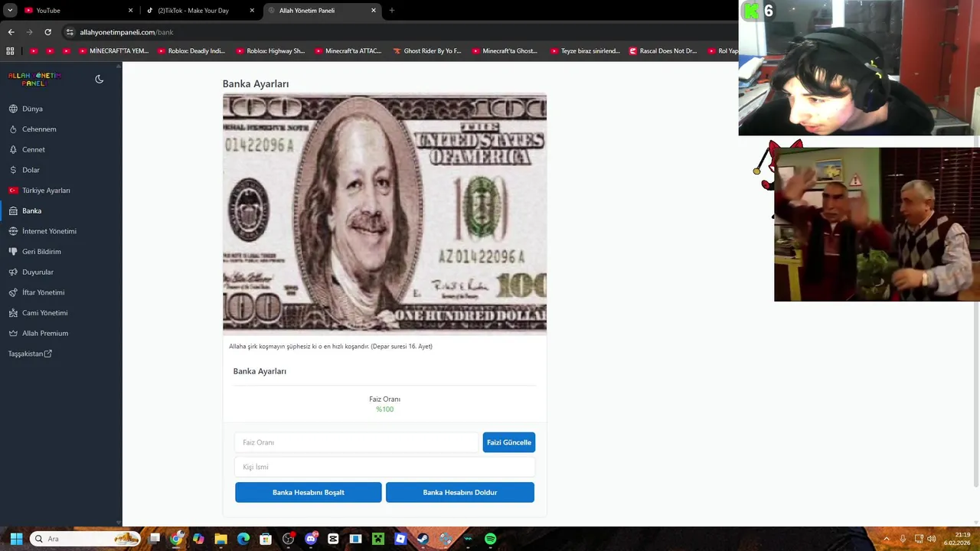This screenshot has width=980, height=551.
Task: Click the hundred dollar bill image
Action: [x=384, y=214]
